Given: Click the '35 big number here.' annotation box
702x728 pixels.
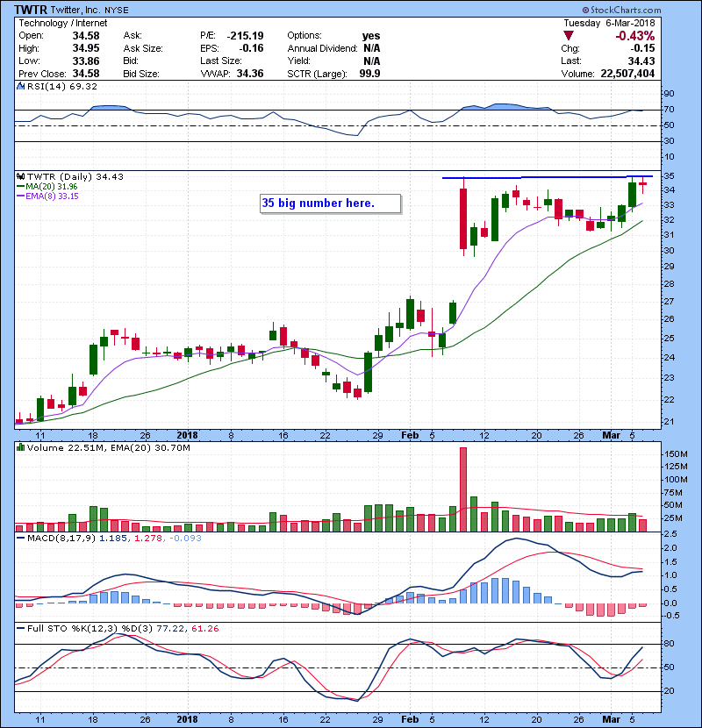Looking at the screenshot, I should [330, 203].
